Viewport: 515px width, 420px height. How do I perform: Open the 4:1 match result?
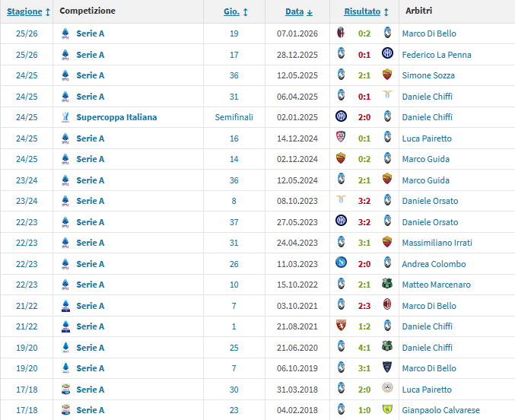[364, 348]
